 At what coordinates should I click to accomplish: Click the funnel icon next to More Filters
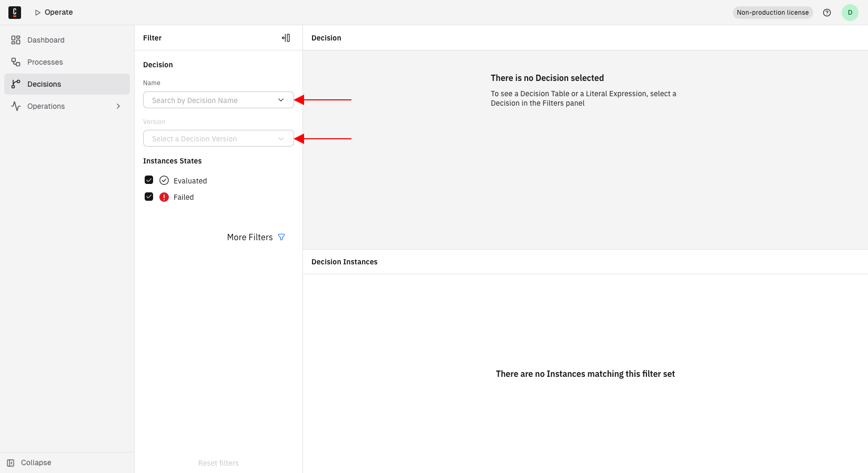coord(281,237)
